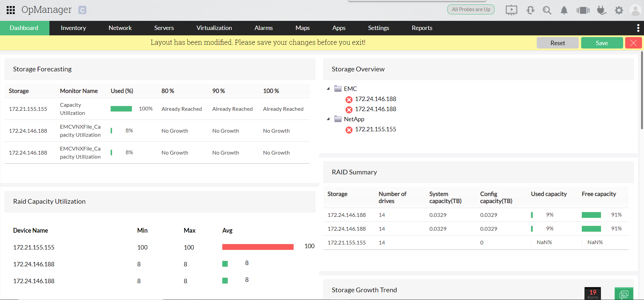Click the Monitor Name column header

click(79, 91)
